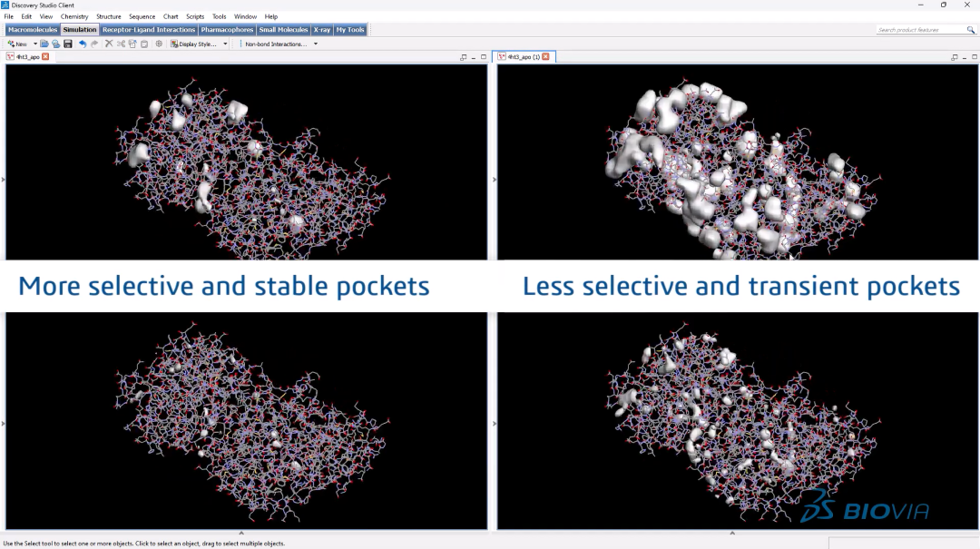This screenshot has height=549, width=980.
Task: Click the print icon in toolbar
Action: click(55, 44)
